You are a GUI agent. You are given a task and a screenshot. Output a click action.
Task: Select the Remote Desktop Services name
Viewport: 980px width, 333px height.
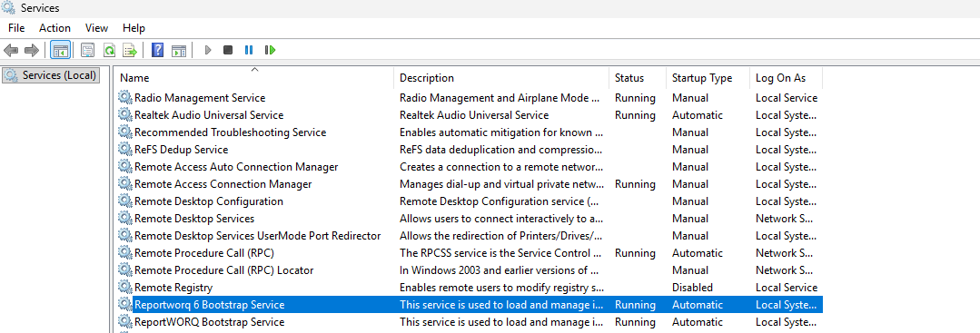coord(194,219)
